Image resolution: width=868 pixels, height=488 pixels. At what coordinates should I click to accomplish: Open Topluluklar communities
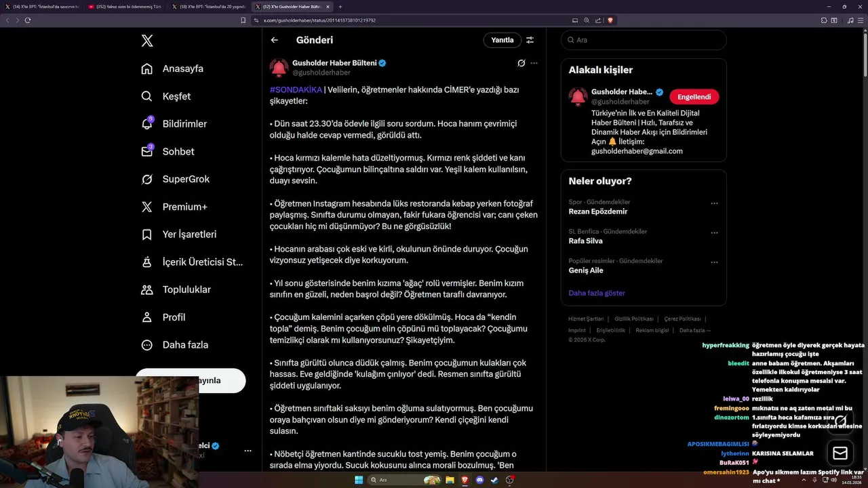click(x=176, y=289)
